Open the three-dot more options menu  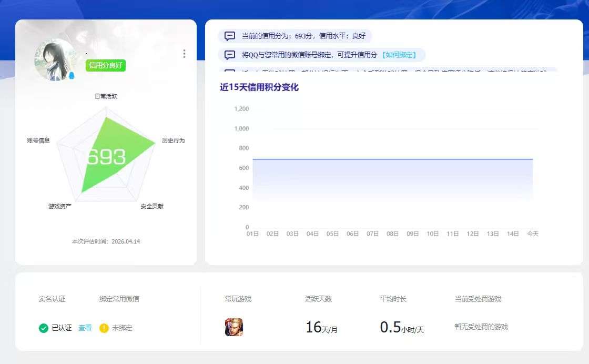pos(184,54)
